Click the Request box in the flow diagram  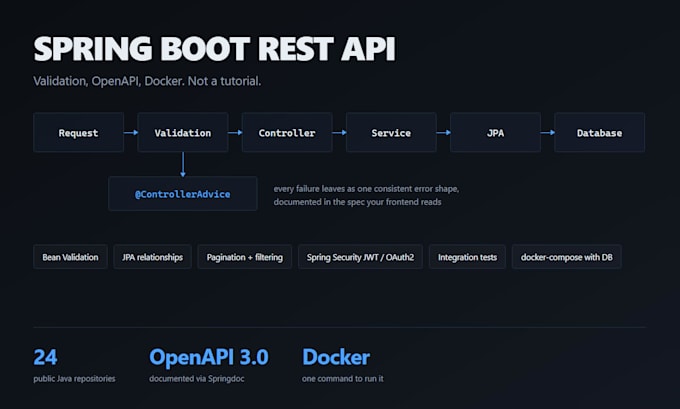coord(78,132)
